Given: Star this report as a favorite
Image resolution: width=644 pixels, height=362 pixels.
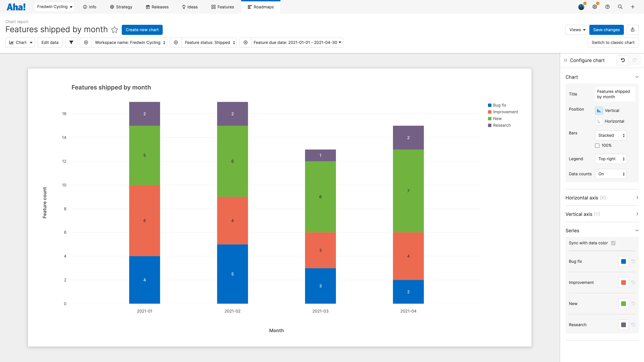Looking at the screenshot, I should click(115, 30).
